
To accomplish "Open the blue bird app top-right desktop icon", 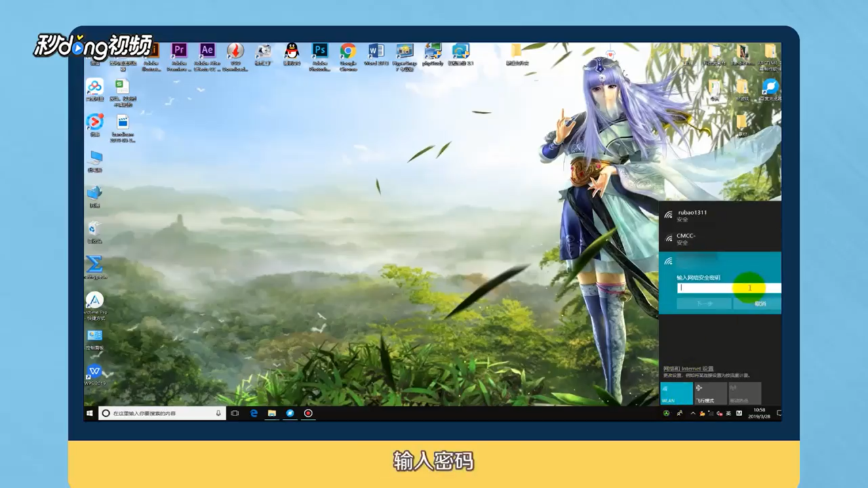I will (x=770, y=89).
